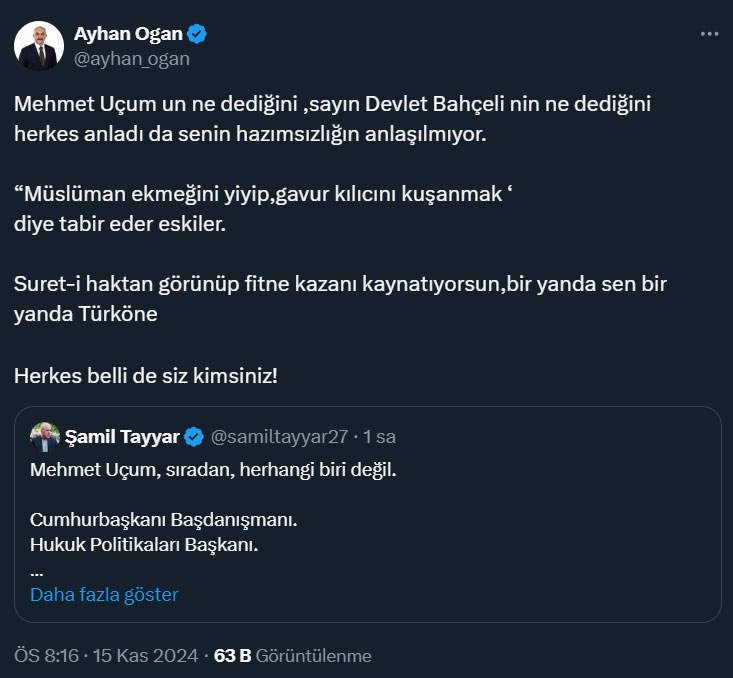Click the @samiltayyar27 handle

click(x=280, y=437)
